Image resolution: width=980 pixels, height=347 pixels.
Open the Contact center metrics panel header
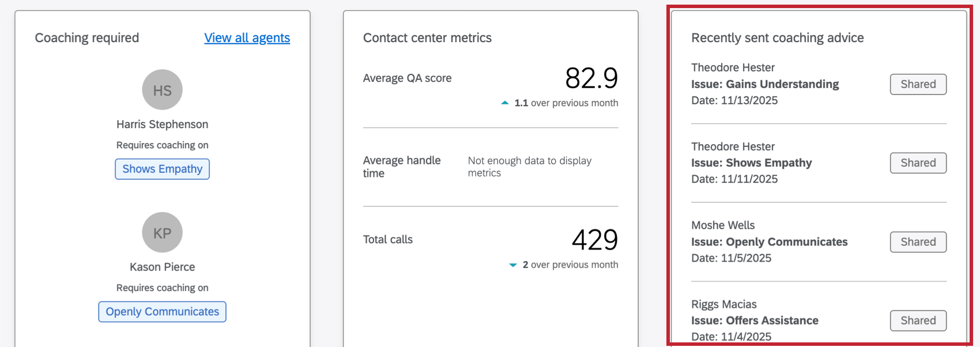427,37
